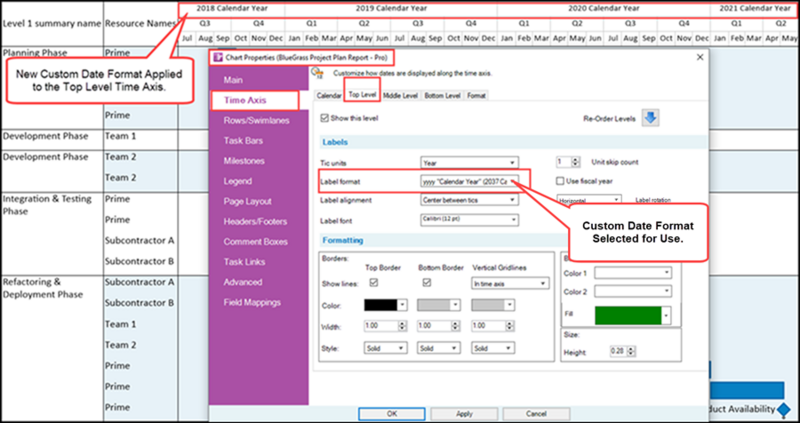This screenshot has height=423, width=800.
Task: Switch to the Top Level tab
Action: click(x=362, y=95)
